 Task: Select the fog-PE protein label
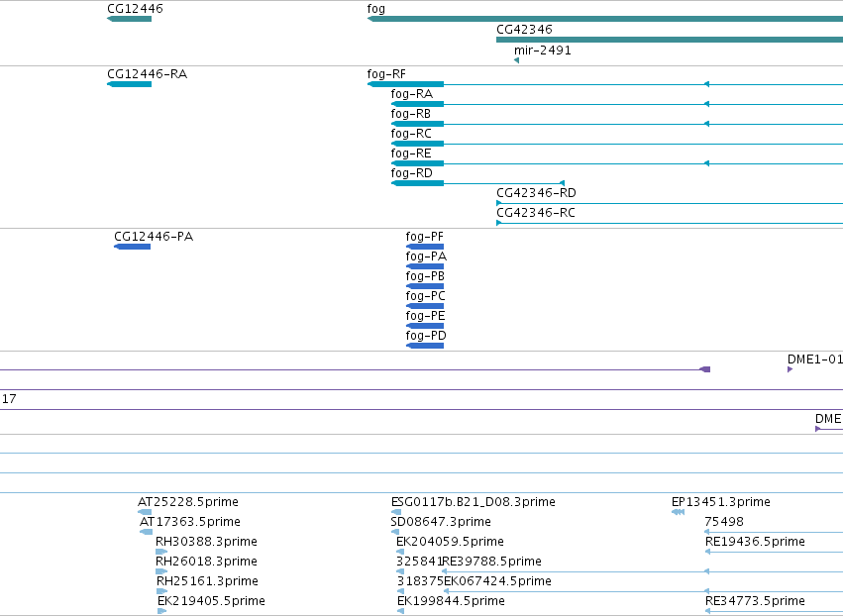click(425, 316)
